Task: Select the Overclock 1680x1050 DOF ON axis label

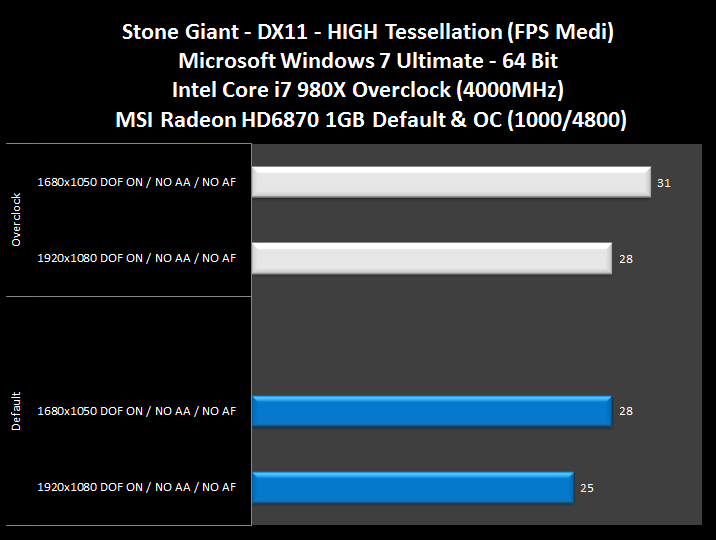Action: tap(137, 183)
